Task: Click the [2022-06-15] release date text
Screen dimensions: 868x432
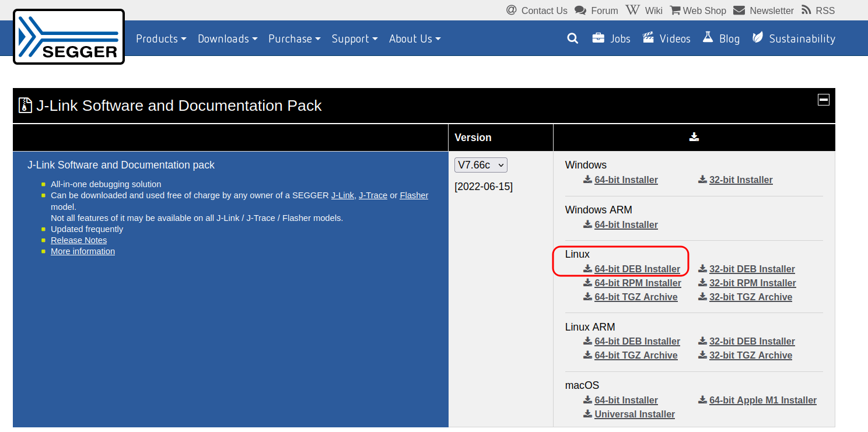Action: click(x=484, y=187)
